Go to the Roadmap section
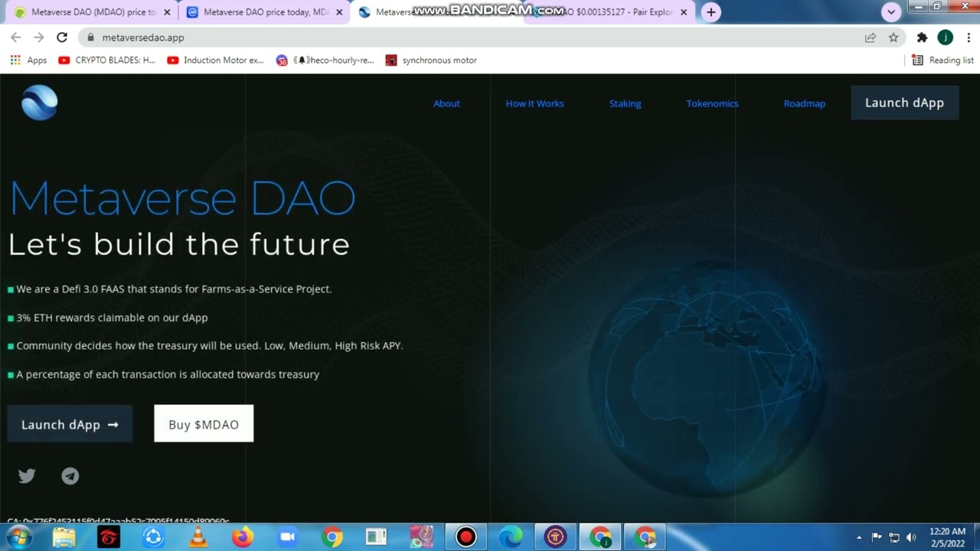Viewport: 980px width, 551px height. (804, 103)
